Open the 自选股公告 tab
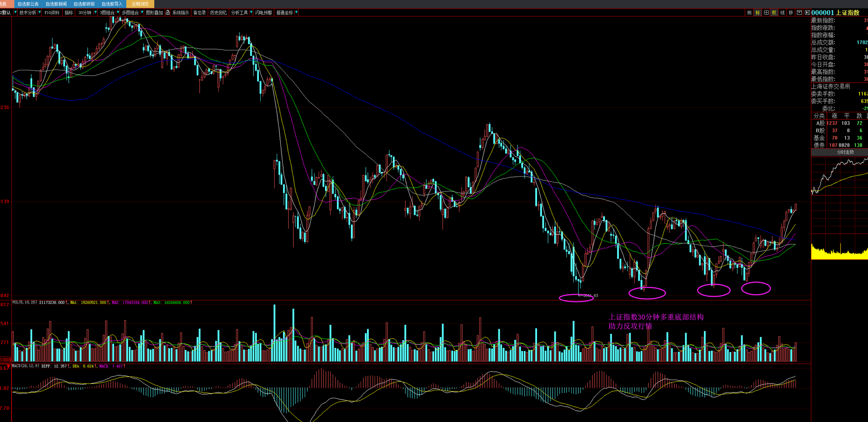Screen dimensions: 868x422 click(28, 4)
